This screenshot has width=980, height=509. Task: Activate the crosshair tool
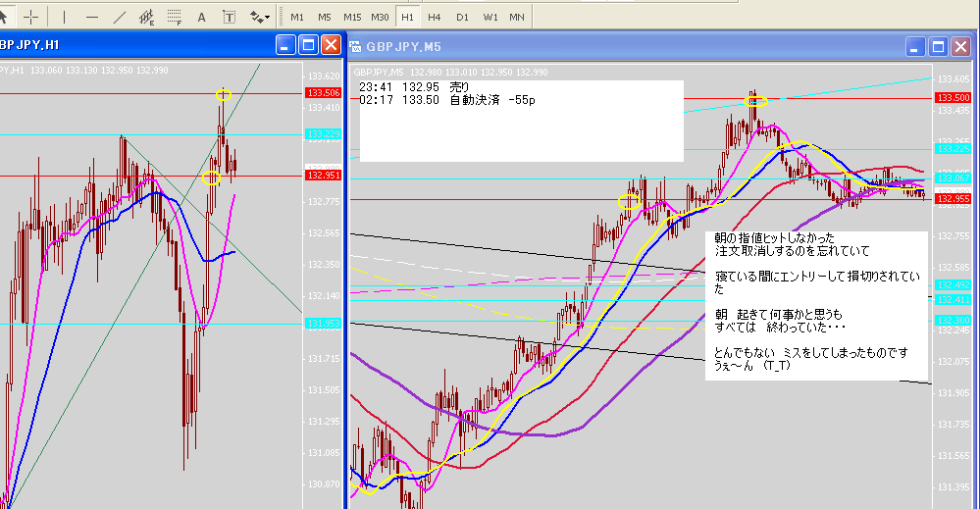(x=30, y=17)
